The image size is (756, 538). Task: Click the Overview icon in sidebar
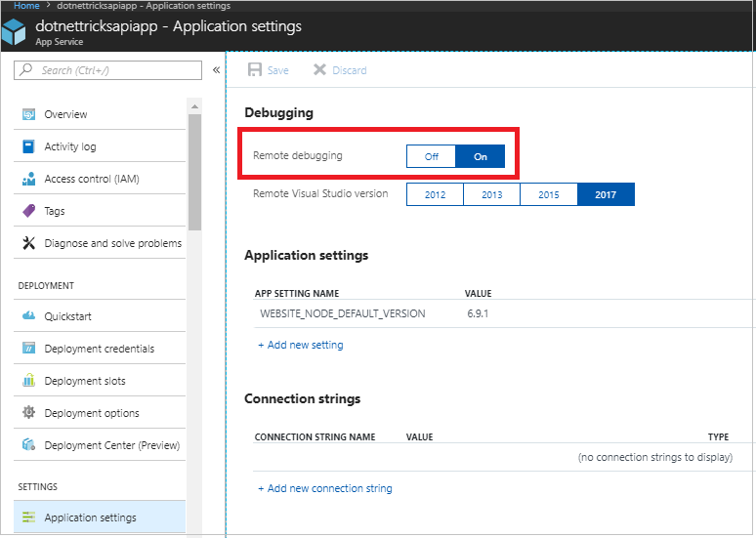(27, 114)
